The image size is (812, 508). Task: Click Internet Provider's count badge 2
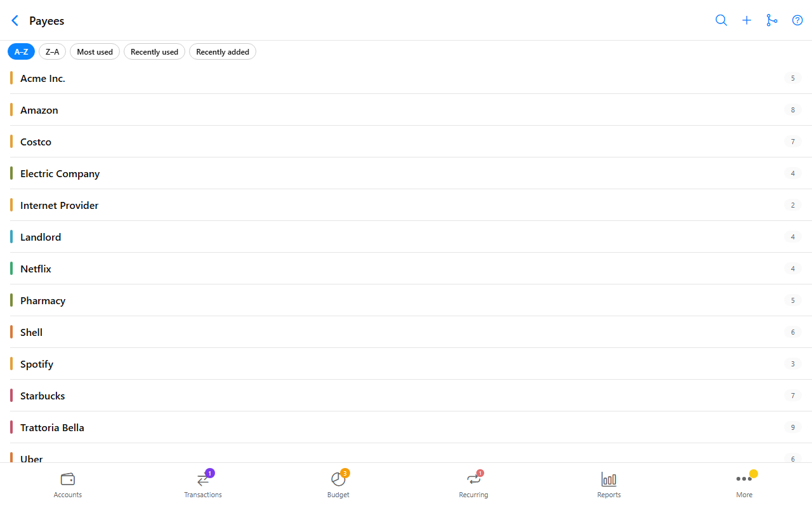coord(792,205)
